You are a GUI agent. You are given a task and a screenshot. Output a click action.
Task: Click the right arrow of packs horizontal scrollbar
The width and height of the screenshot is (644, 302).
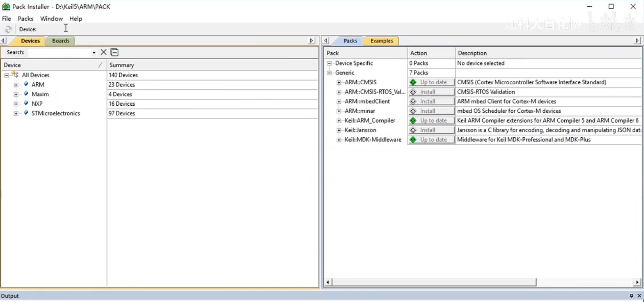(637, 282)
